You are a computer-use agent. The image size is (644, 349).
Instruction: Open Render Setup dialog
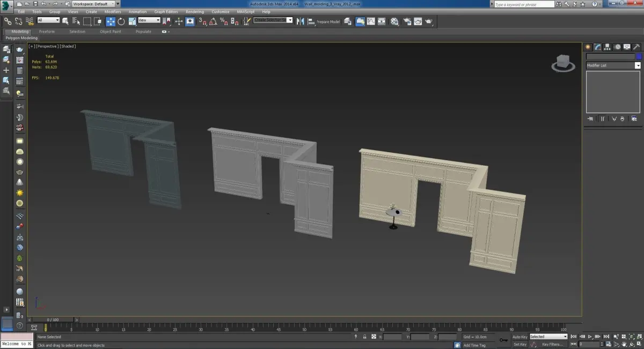pos(407,21)
